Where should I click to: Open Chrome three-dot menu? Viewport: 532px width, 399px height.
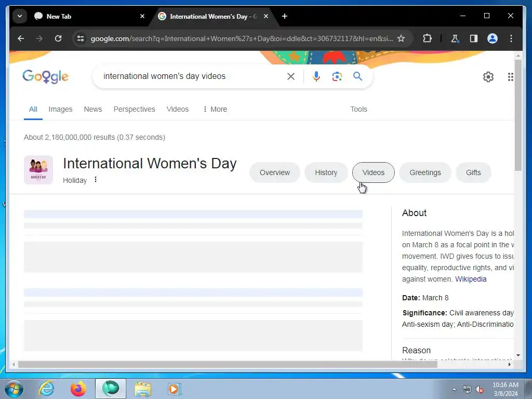tap(511, 38)
